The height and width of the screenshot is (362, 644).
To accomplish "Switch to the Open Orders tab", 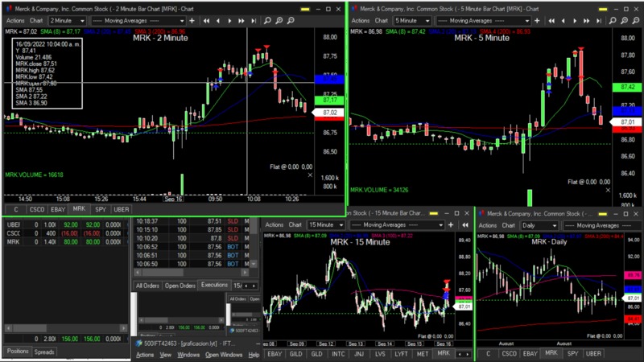I will 180,285.
